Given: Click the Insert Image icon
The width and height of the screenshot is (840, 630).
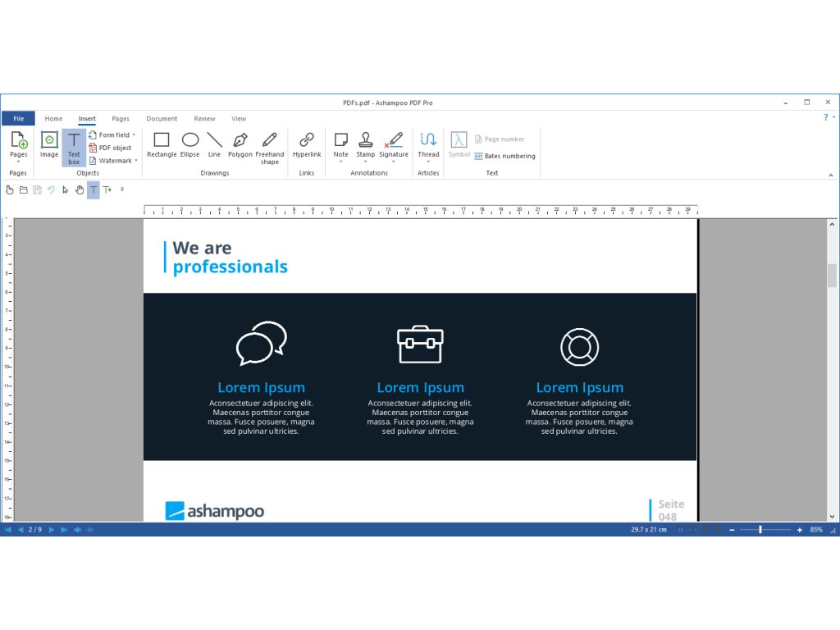Looking at the screenshot, I should pyautogui.click(x=49, y=144).
